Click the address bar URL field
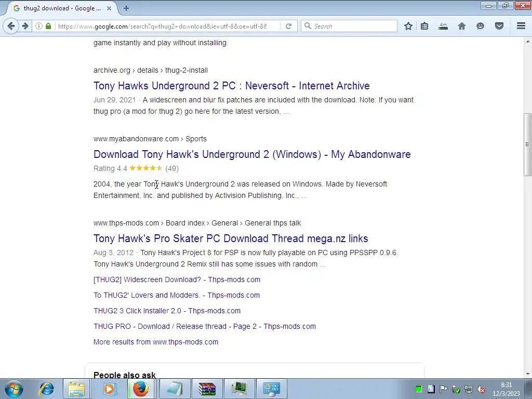Image resolution: width=532 pixels, height=399 pixels. coord(168,26)
